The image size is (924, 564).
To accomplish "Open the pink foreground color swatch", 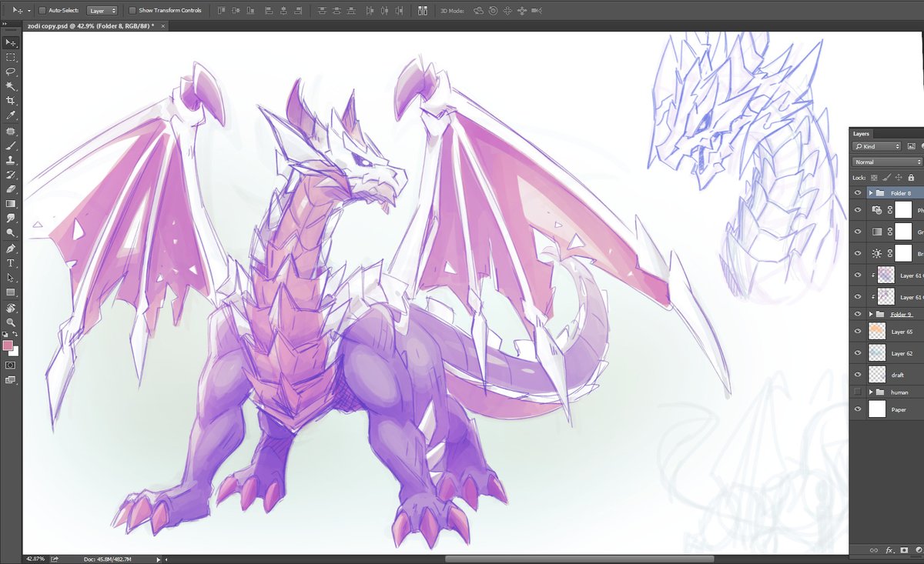I will coord(8,345).
